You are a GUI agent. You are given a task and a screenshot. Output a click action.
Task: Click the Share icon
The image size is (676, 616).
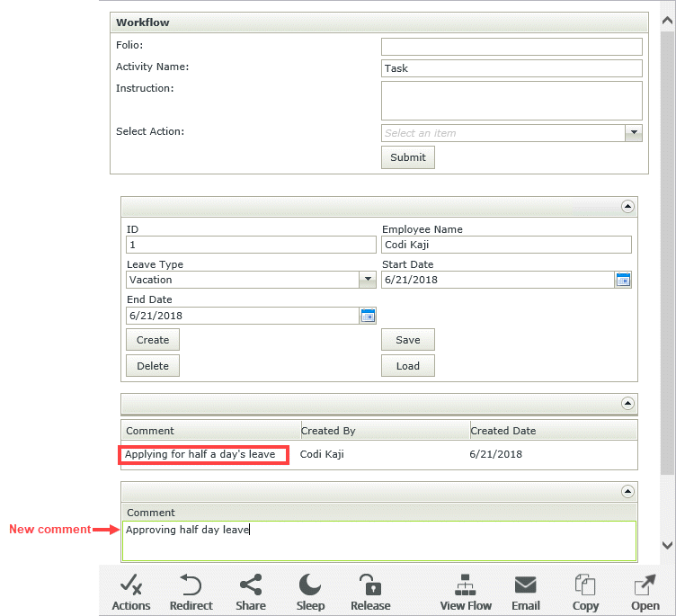(251, 592)
